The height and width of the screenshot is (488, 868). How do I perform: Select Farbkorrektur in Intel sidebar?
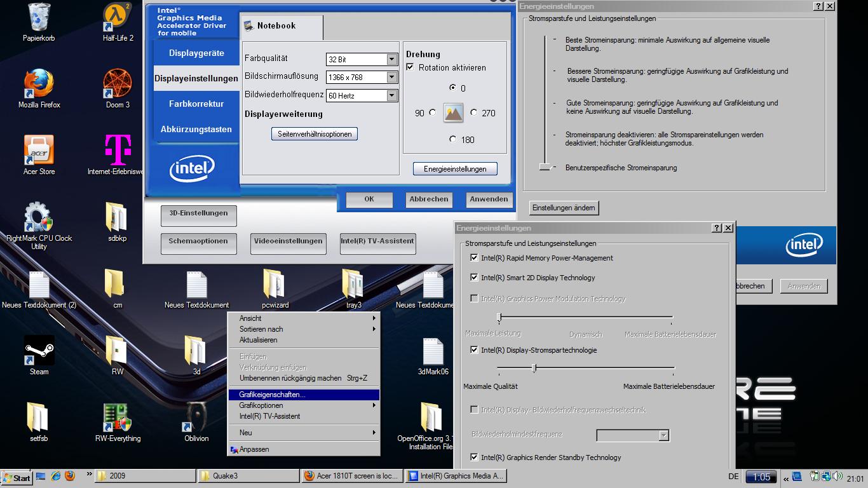pyautogui.click(x=196, y=104)
